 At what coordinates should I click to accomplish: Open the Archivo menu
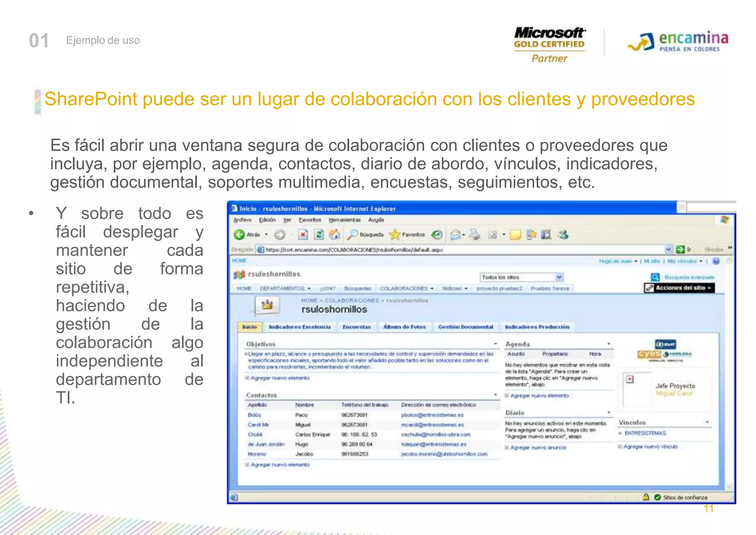click(x=243, y=220)
